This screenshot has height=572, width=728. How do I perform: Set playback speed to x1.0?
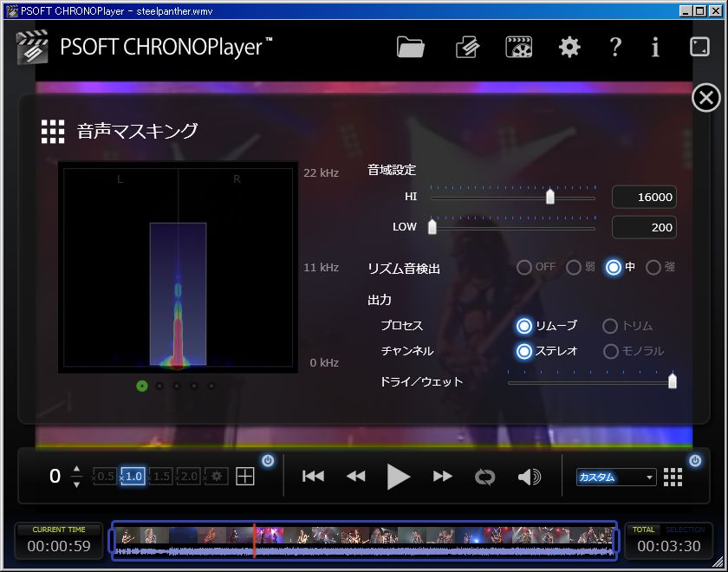tap(133, 477)
